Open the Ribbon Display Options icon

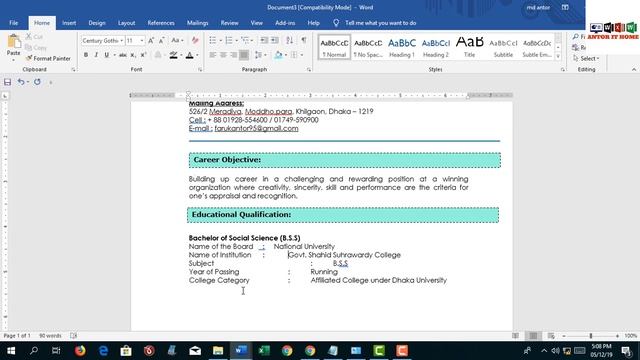(565, 7)
